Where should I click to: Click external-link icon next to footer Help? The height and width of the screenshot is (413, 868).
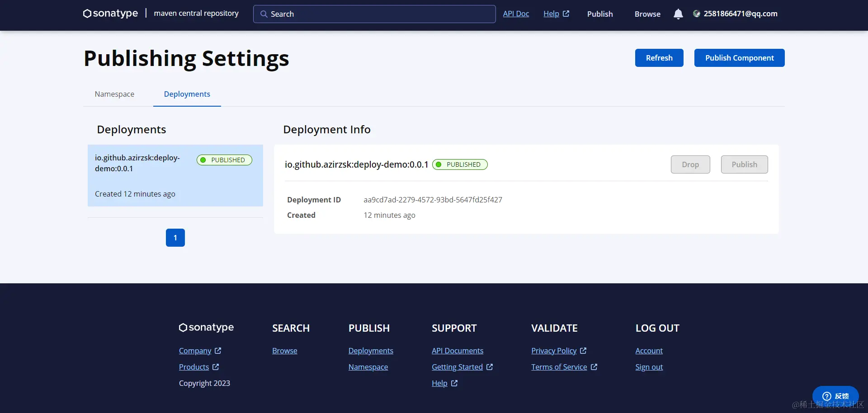click(x=454, y=383)
